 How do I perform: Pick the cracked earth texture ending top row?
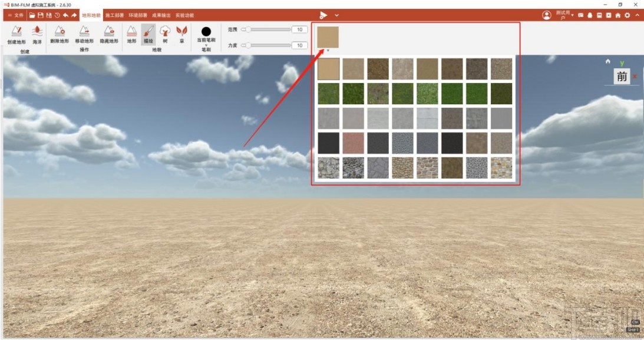click(x=501, y=69)
